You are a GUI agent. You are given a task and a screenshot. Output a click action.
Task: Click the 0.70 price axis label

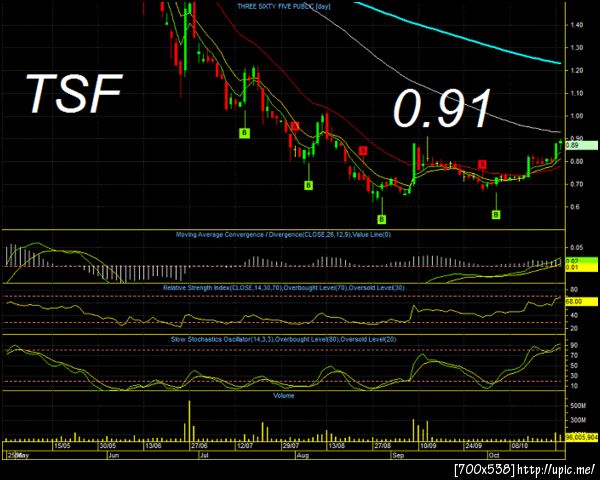pos(577,184)
